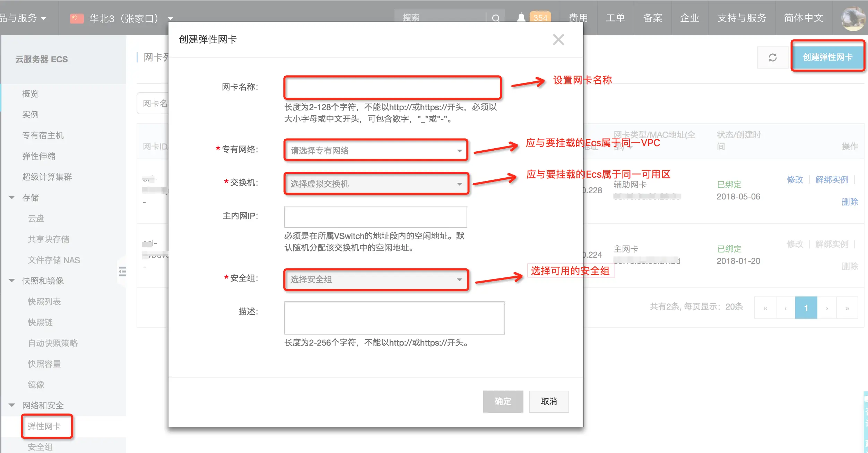Go to the first page with the double-arrow

765,308
